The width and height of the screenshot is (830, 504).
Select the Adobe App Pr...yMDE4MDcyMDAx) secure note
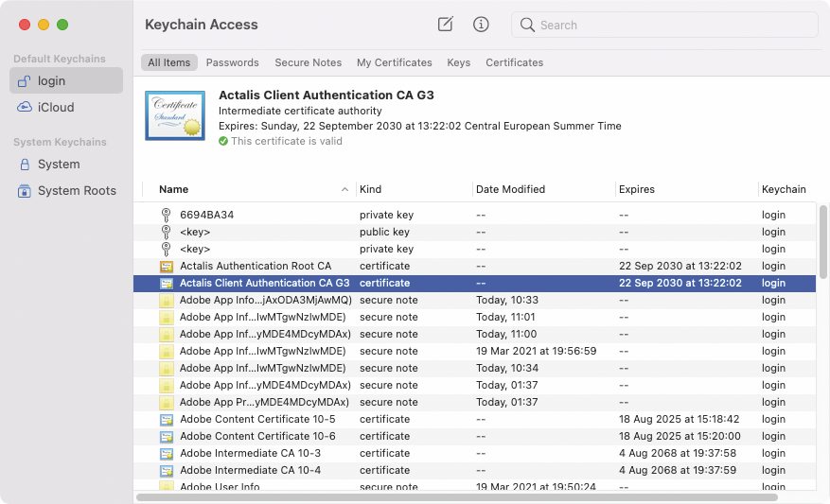click(474, 402)
